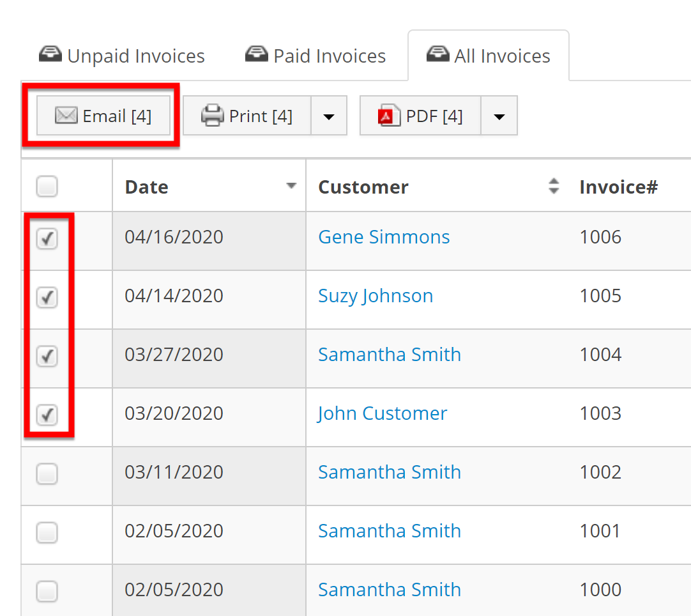Image resolution: width=691 pixels, height=616 pixels.
Task: Sort by the Date column arrow
Action: (x=291, y=186)
